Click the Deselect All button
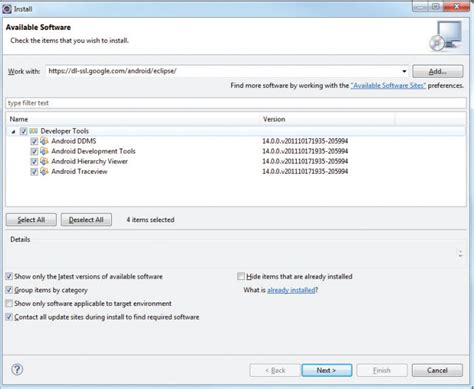 (86, 220)
